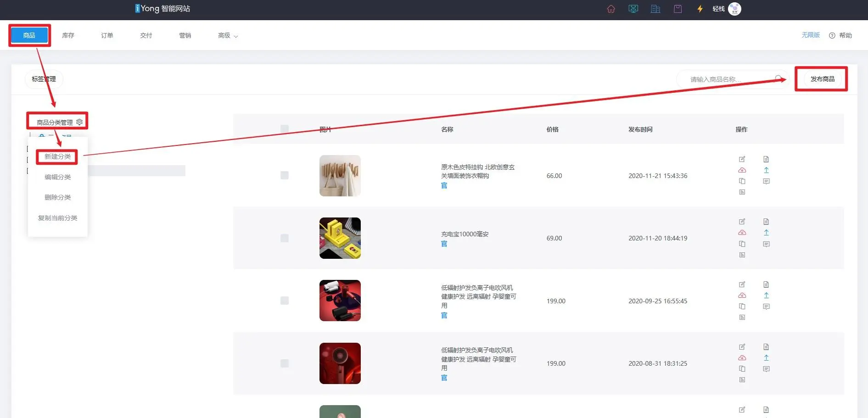Click the copy icon for 原木色皮特挂钩 row
The width and height of the screenshot is (868, 418).
click(742, 181)
